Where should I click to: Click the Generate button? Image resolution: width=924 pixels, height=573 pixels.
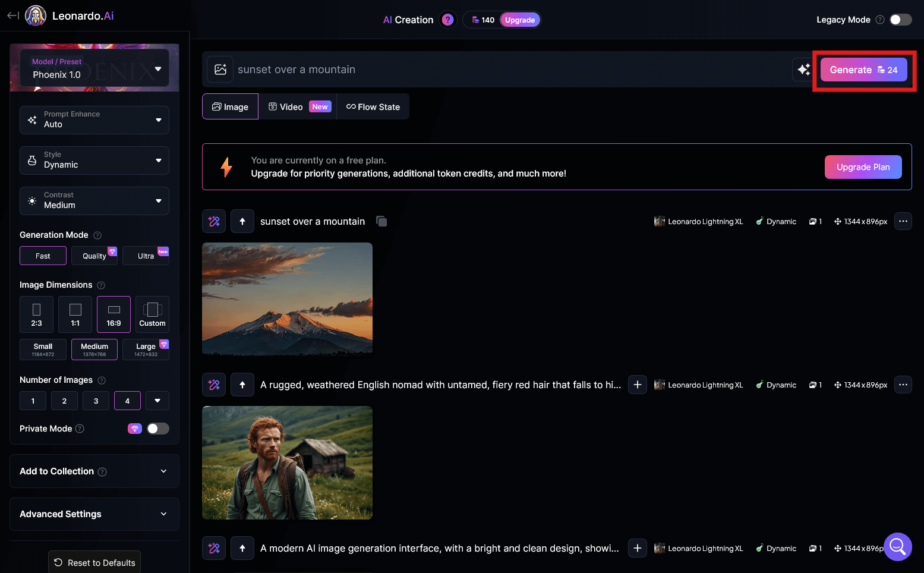pos(864,70)
